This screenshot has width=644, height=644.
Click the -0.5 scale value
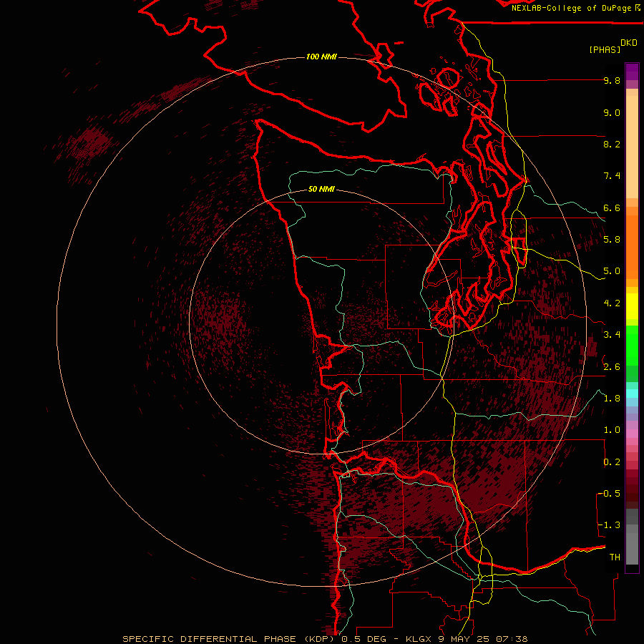point(610,494)
